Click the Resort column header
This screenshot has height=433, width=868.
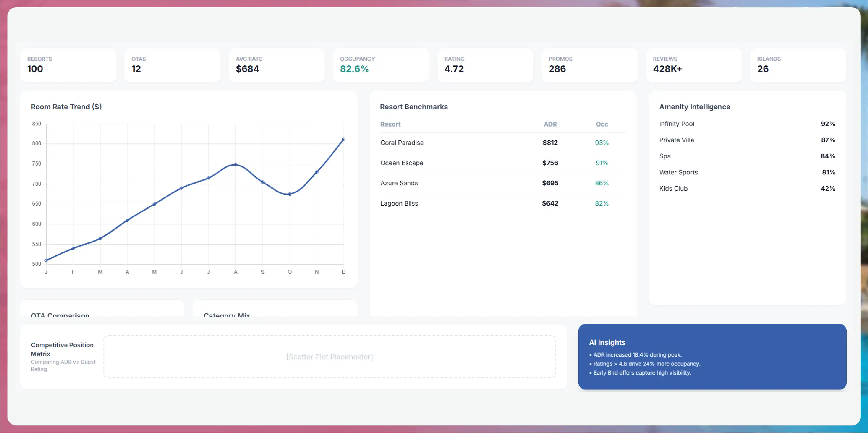[390, 124]
